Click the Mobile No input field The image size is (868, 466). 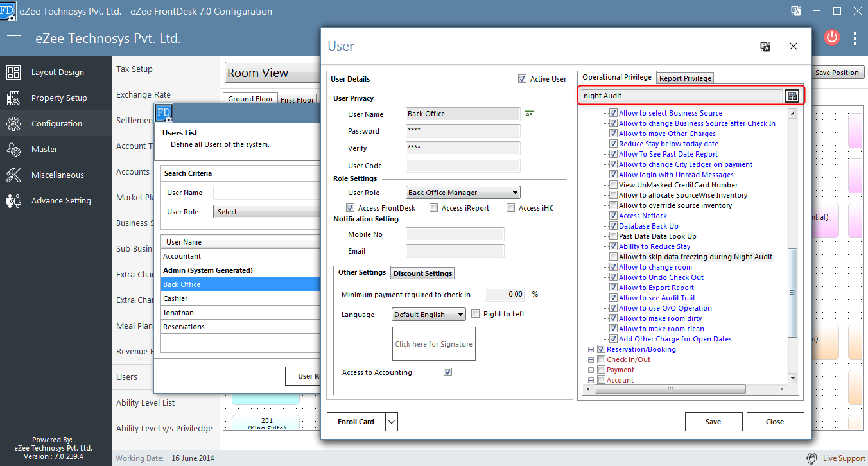(455, 234)
